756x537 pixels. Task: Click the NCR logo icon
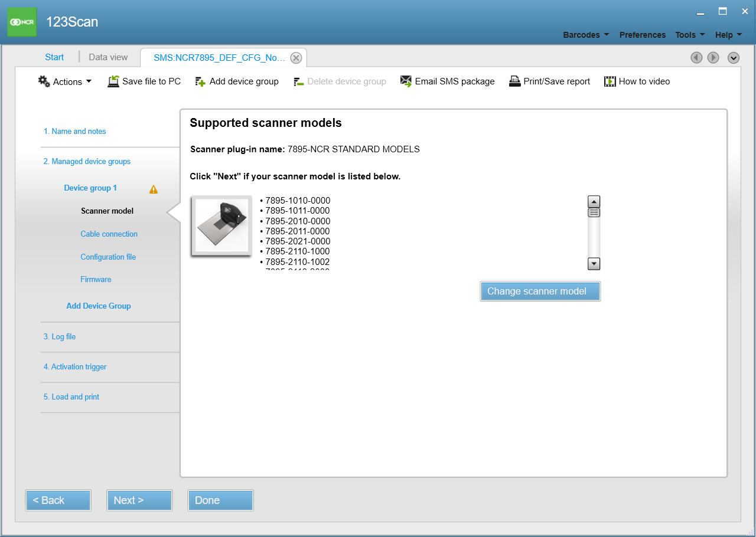point(22,22)
